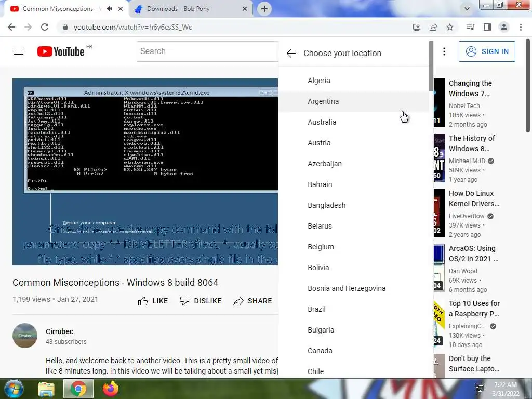
Task: Open YouTube hamburger guide menu
Action: pyautogui.click(x=19, y=51)
